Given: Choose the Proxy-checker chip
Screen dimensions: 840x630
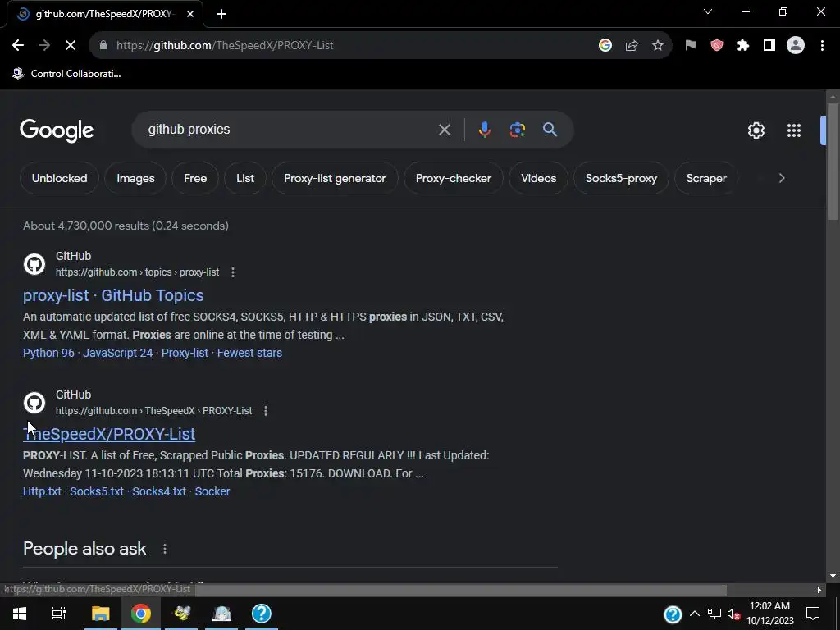Looking at the screenshot, I should click(x=453, y=178).
